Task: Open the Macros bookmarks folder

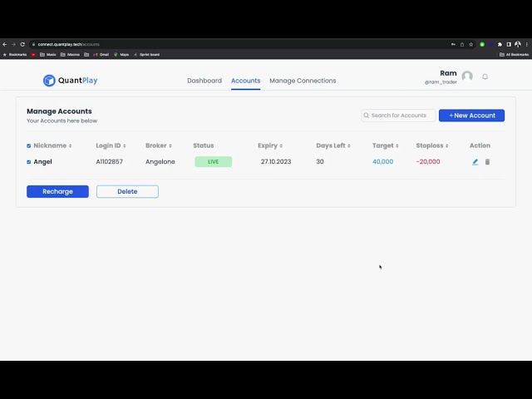Action: coord(70,55)
